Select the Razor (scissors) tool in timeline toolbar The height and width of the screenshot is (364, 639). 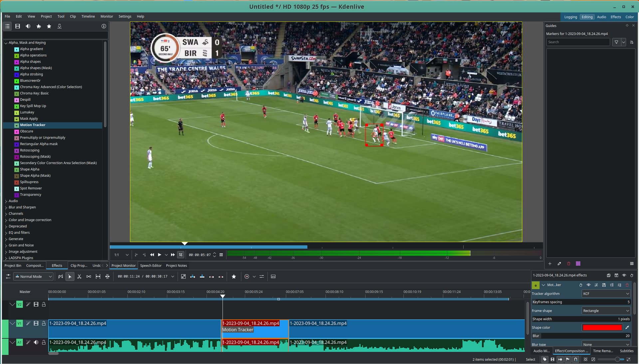79,276
